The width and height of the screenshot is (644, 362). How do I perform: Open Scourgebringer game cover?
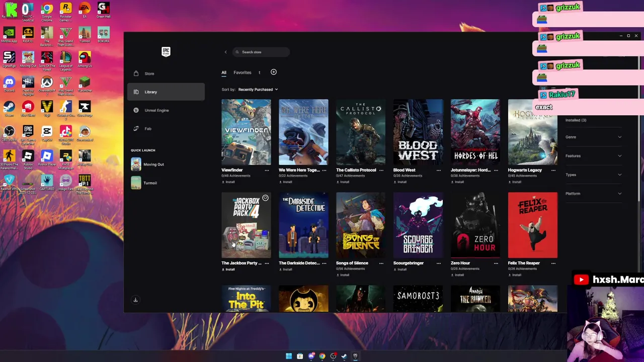pyautogui.click(x=418, y=225)
